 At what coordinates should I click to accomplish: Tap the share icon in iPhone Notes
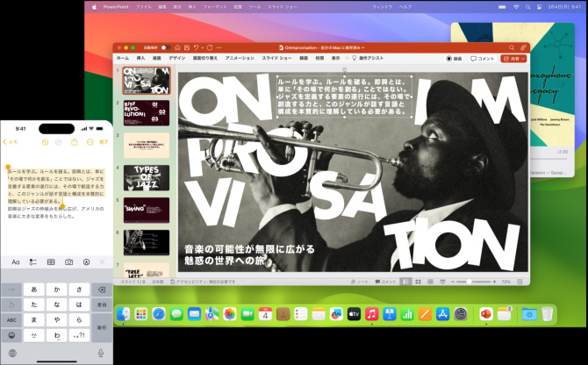[x=75, y=142]
